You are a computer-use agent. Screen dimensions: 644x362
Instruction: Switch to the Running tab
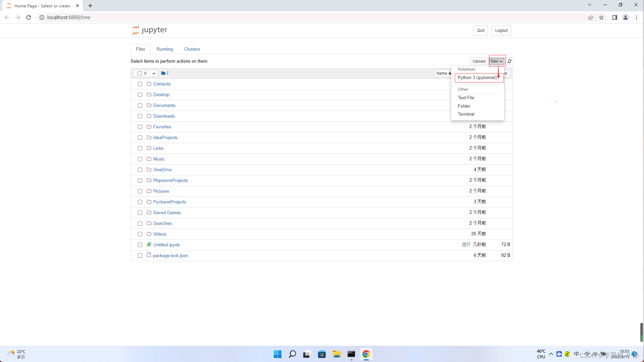click(164, 49)
